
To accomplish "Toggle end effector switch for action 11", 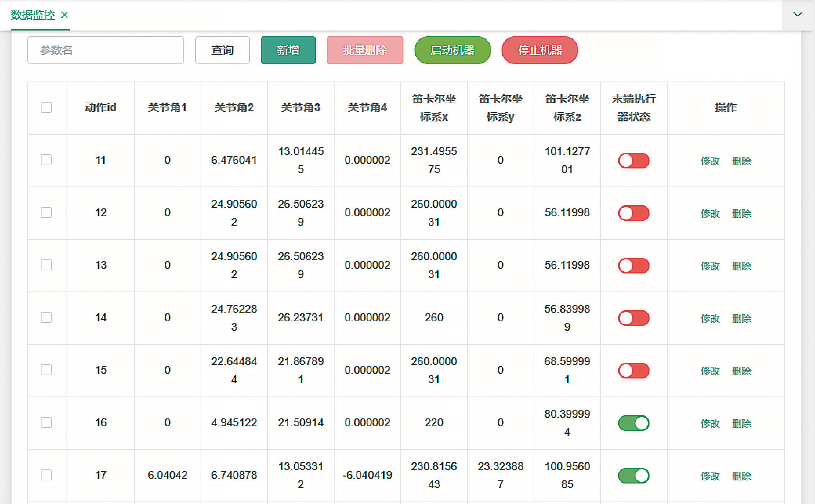I will (x=634, y=161).
